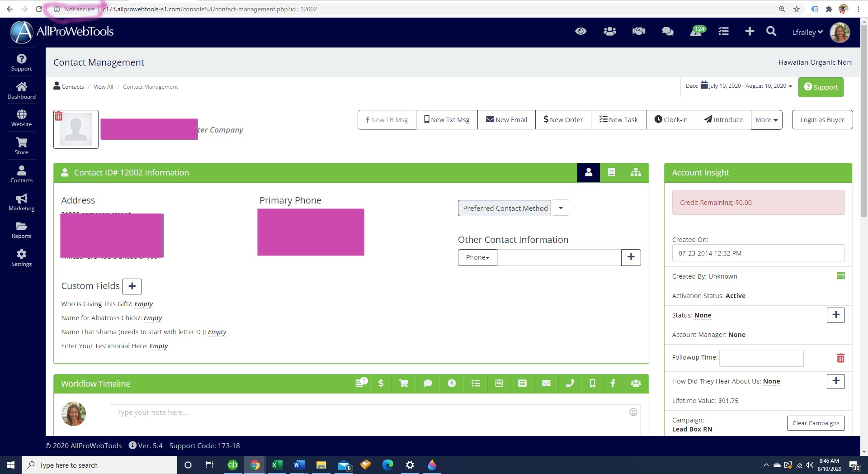
Task: Click Login as Buyer button
Action: tap(822, 120)
